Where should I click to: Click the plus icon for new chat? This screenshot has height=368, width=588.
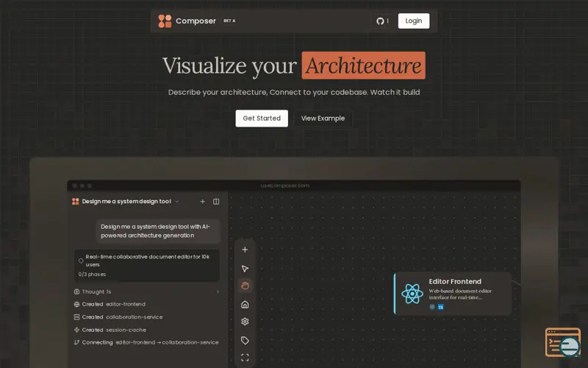[203, 202]
